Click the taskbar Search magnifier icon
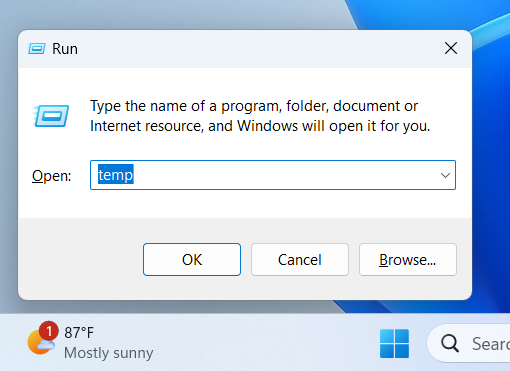Viewport: 510px width, 371px height. click(450, 343)
